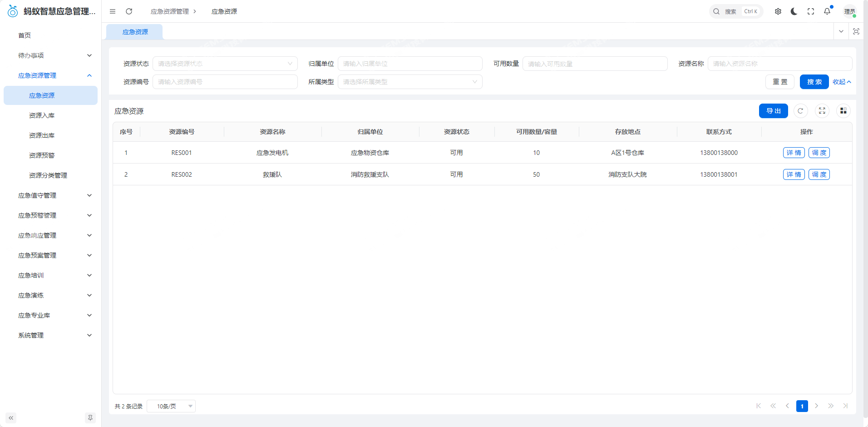Screen dimensions: 868x427
Task: Select 资源预警 menu item
Action: pyautogui.click(x=42, y=155)
